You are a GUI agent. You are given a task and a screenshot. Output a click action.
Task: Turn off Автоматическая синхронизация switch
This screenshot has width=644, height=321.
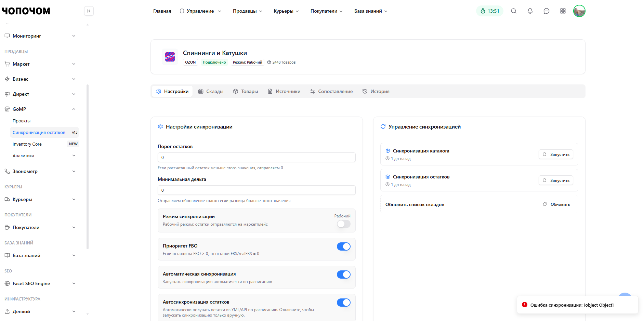coord(344,275)
